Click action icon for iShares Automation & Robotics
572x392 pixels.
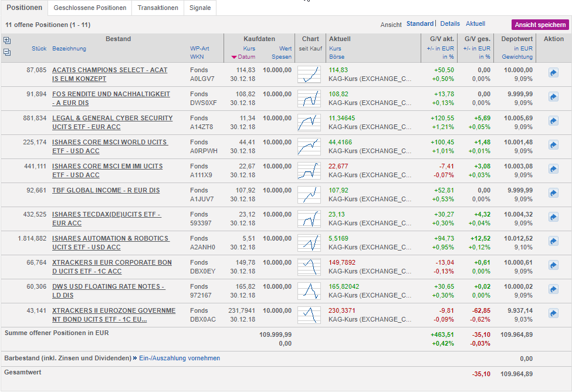click(553, 241)
